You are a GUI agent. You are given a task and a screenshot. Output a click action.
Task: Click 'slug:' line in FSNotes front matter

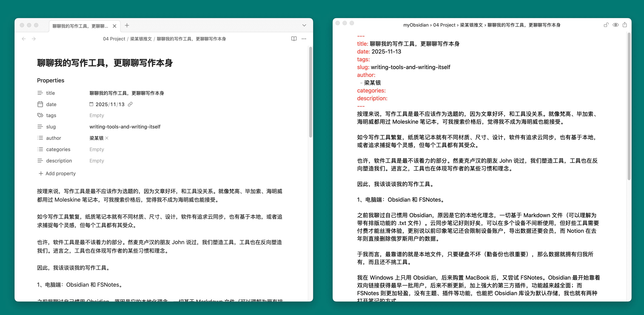point(404,67)
